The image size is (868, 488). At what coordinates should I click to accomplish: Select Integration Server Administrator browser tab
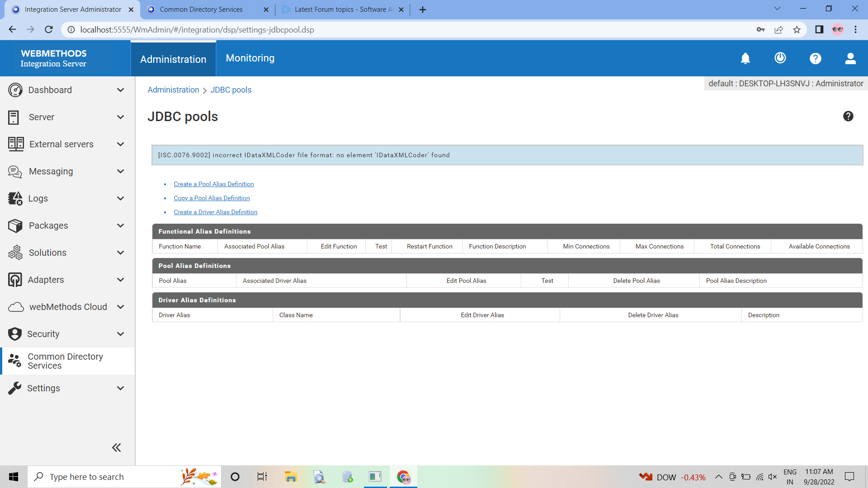pyautogui.click(x=72, y=9)
